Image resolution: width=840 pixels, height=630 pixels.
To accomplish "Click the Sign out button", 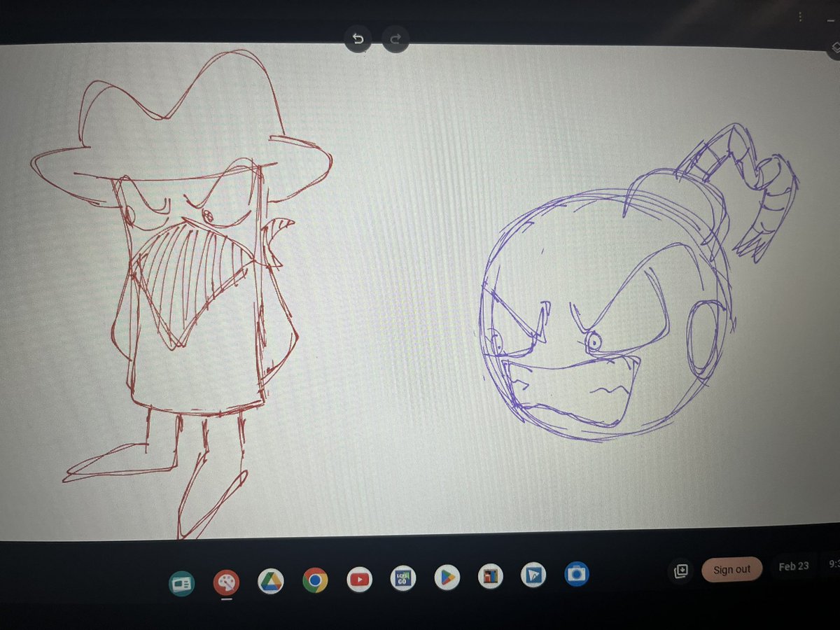I will 731,569.
